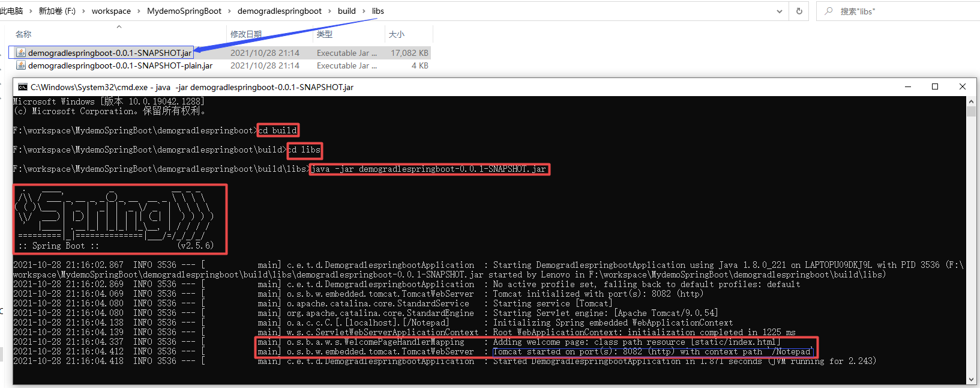Click the cmd.exe window title icon
Image resolution: width=980 pixels, height=388 pixels.
(x=23, y=87)
